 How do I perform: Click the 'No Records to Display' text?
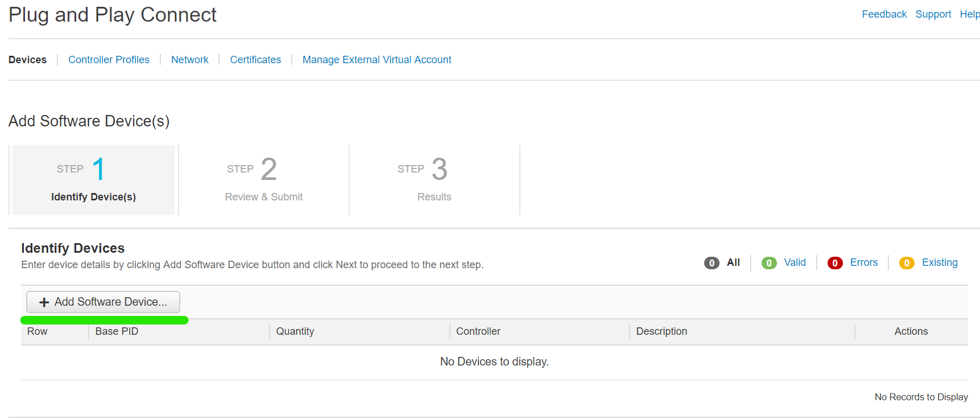[921, 397]
